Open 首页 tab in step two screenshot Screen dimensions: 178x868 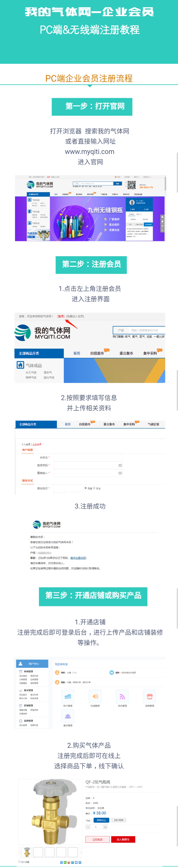[x=77, y=353]
